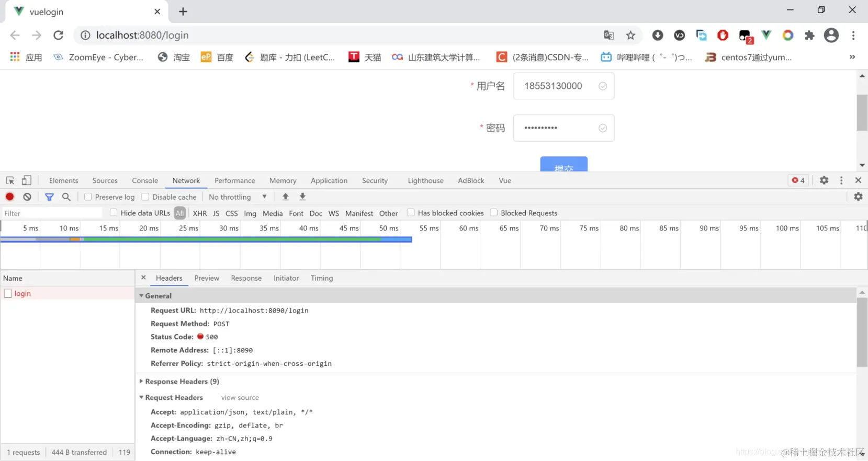This screenshot has width=868, height=461.
Task: Switch to the Lighthouse tab
Action: [x=426, y=180]
